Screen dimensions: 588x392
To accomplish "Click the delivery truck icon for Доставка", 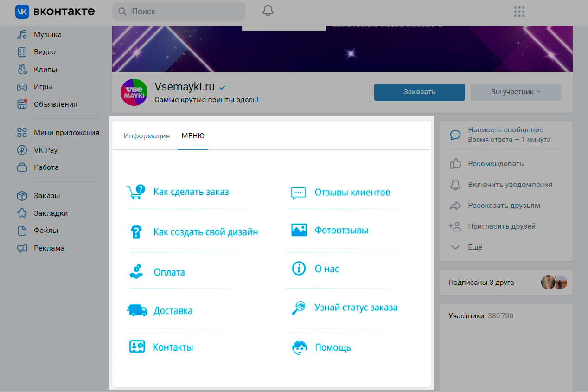I will point(137,310).
